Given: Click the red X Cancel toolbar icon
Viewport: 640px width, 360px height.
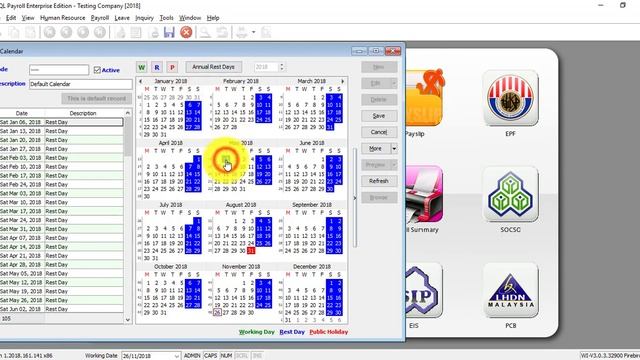Looking at the screenshot, I should (186, 32).
